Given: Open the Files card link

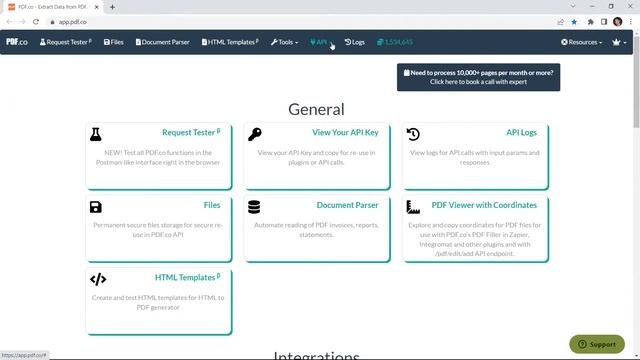Looking at the screenshot, I should tap(212, 205).
